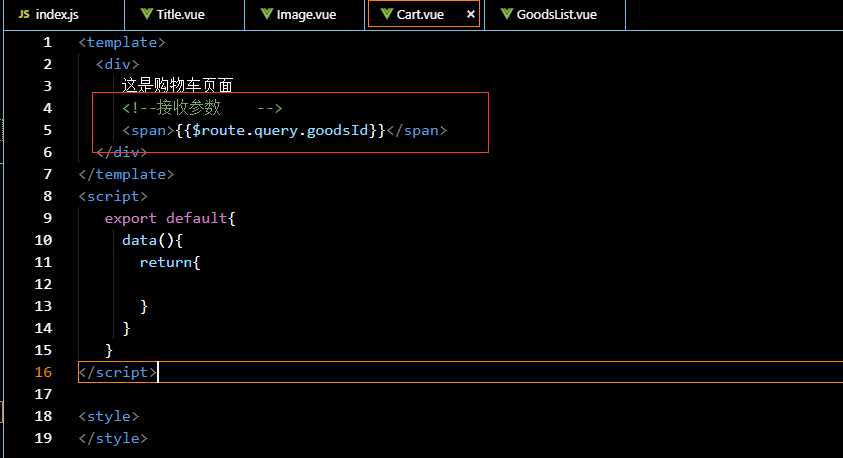The height and width of the screenshot is (458, 843).
Task: Click the Vue icon on GoodsList.vue tab
Action: coord(506,14)
